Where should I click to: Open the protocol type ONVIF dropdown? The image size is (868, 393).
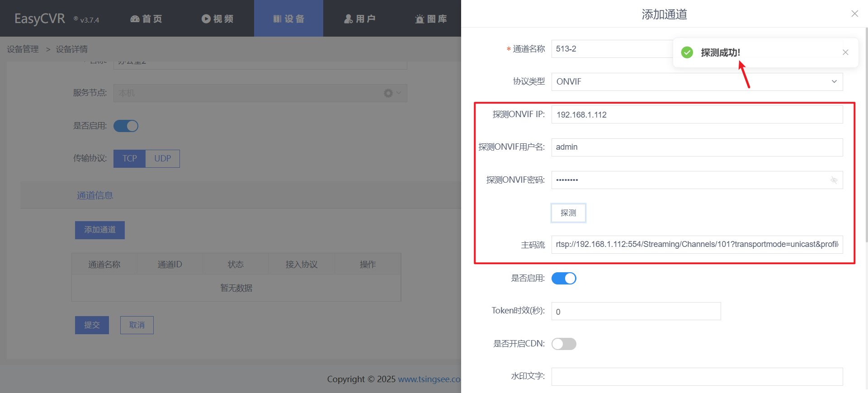697,82
